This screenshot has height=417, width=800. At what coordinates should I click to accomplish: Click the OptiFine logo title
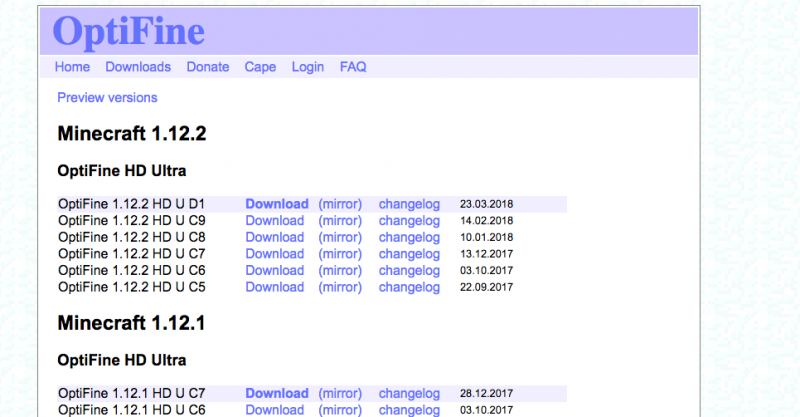[x=129, y=32]
